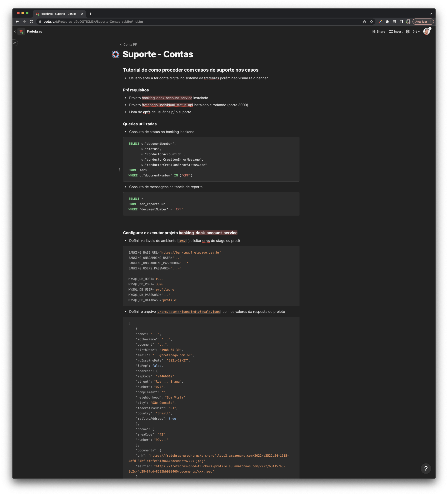The width and height of the screenshot is (448, 495).
Task: Reload the page
Action: (31, 22)
